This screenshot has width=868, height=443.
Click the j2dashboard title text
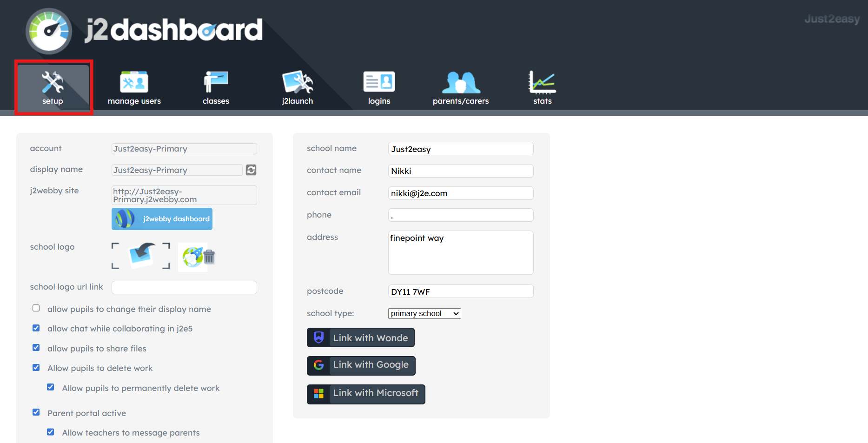(174, 30)
